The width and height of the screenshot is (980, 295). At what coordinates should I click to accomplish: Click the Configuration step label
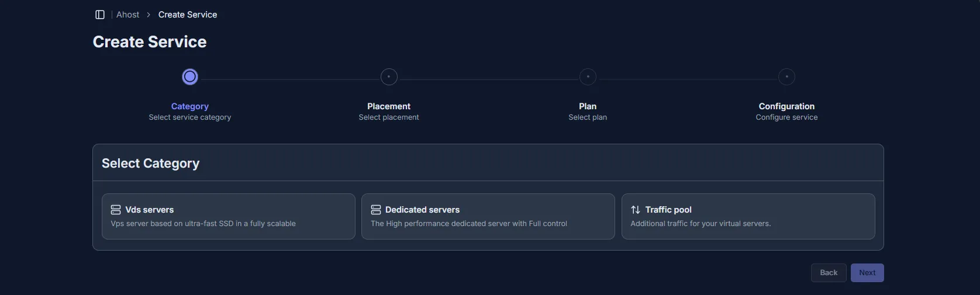click(x=786, y=106)
